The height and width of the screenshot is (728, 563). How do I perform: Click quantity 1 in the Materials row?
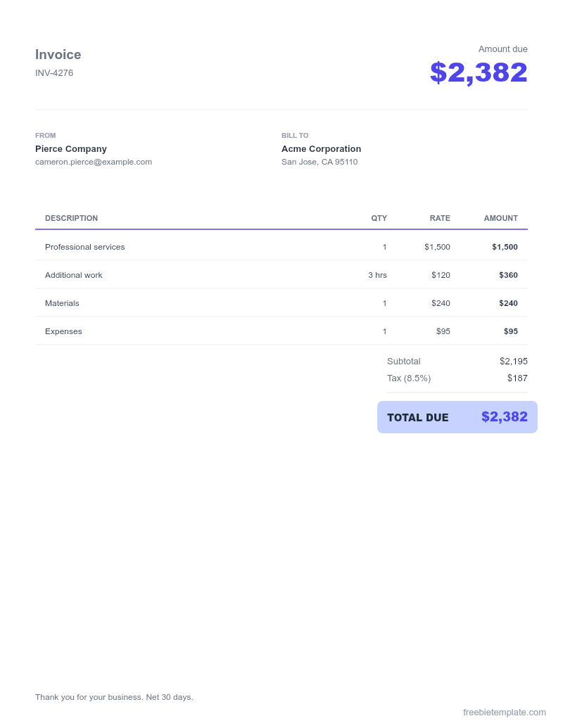pyautogui.click(x=385, y=303)
